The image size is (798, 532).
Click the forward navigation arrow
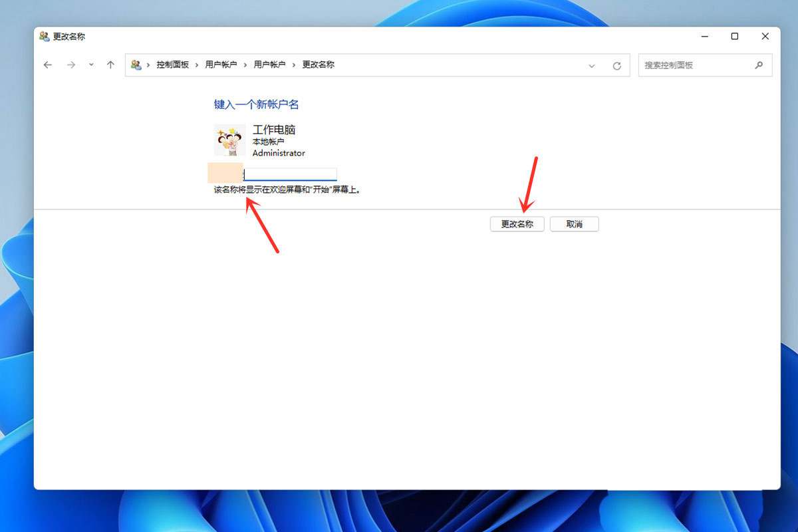[70, 65]
